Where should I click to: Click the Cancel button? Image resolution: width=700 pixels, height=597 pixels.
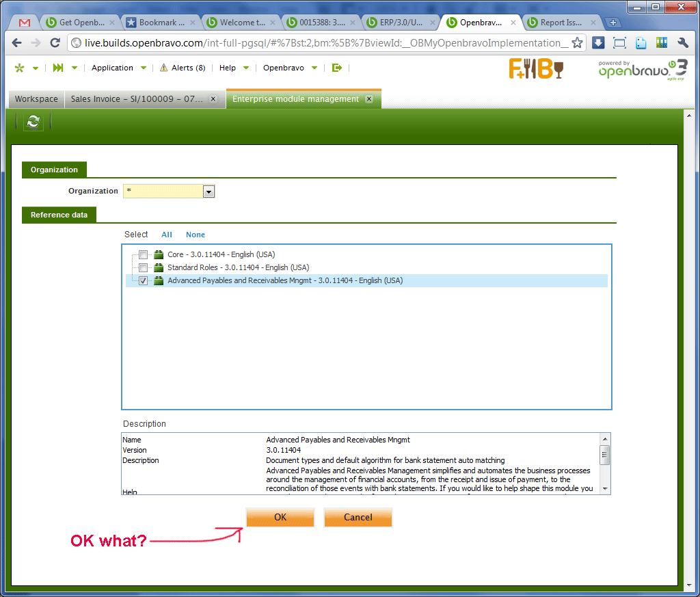tap(358, 518)
